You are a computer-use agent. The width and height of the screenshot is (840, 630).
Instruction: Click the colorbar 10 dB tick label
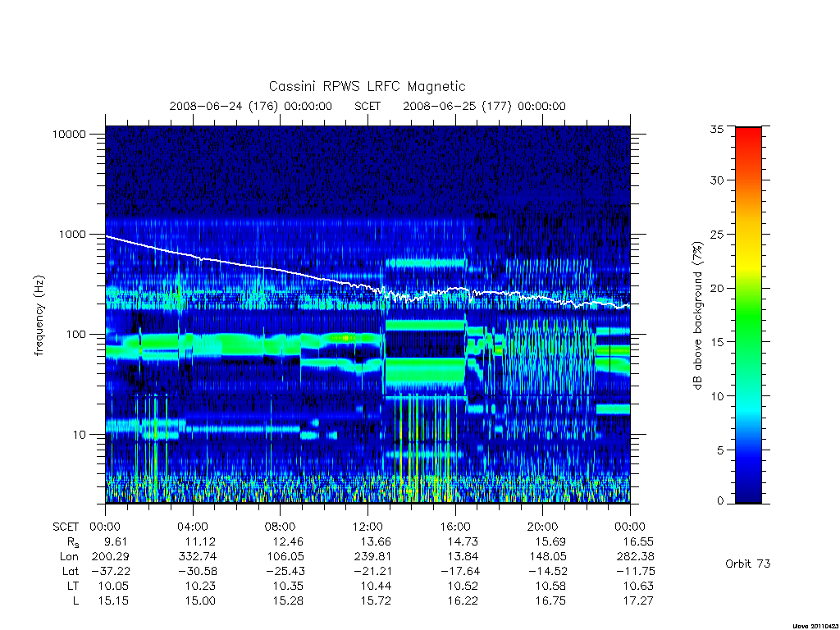click(x=717, y=396)
